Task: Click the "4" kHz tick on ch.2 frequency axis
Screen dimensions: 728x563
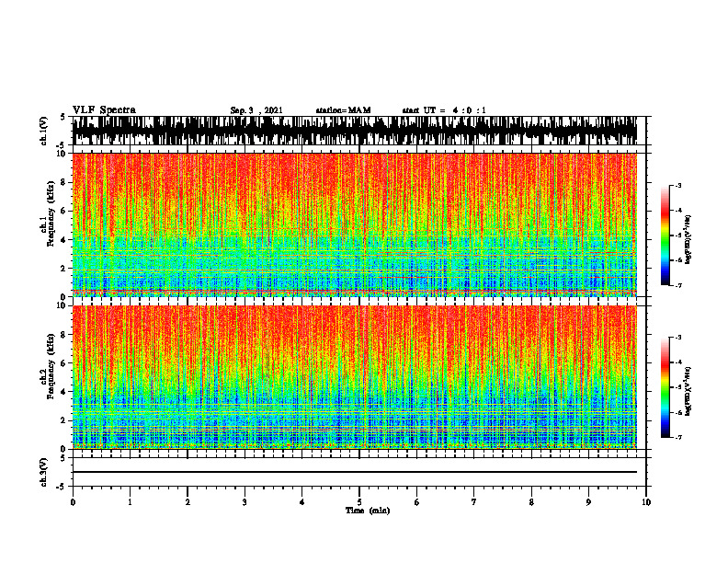Action: click(x=64, y=392)
